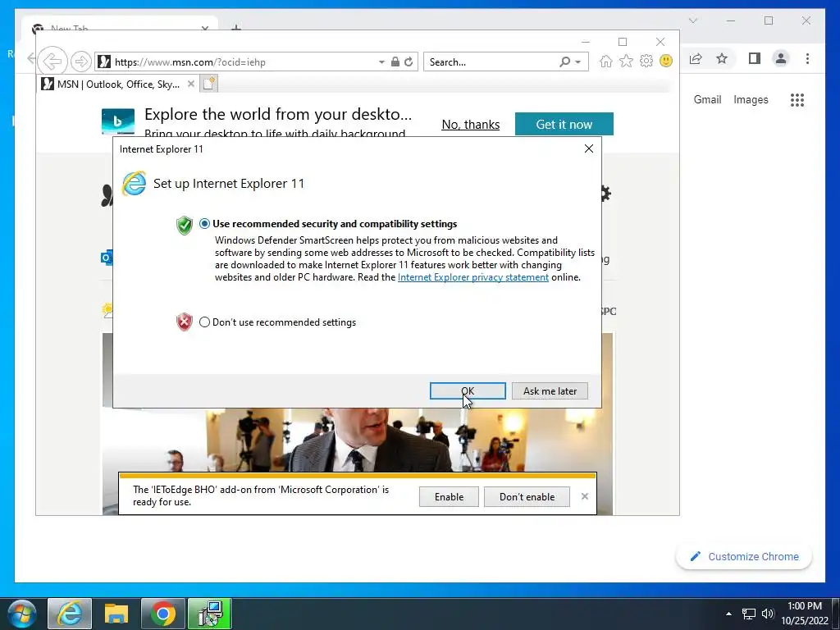Image resolution: width=840 pixels, height=630 pixels.
Task: Click the MSN news photo thumbnail
Action: [x=358, y=440]
